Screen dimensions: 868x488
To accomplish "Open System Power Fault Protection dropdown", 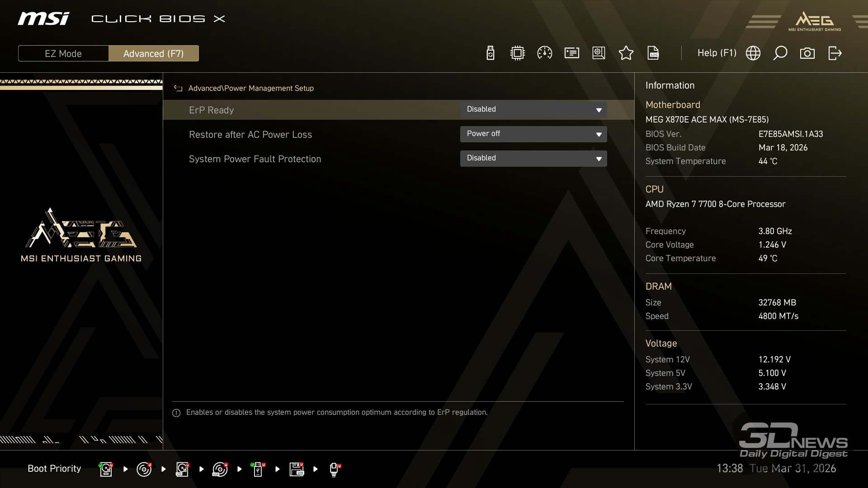I will [533, 159].
